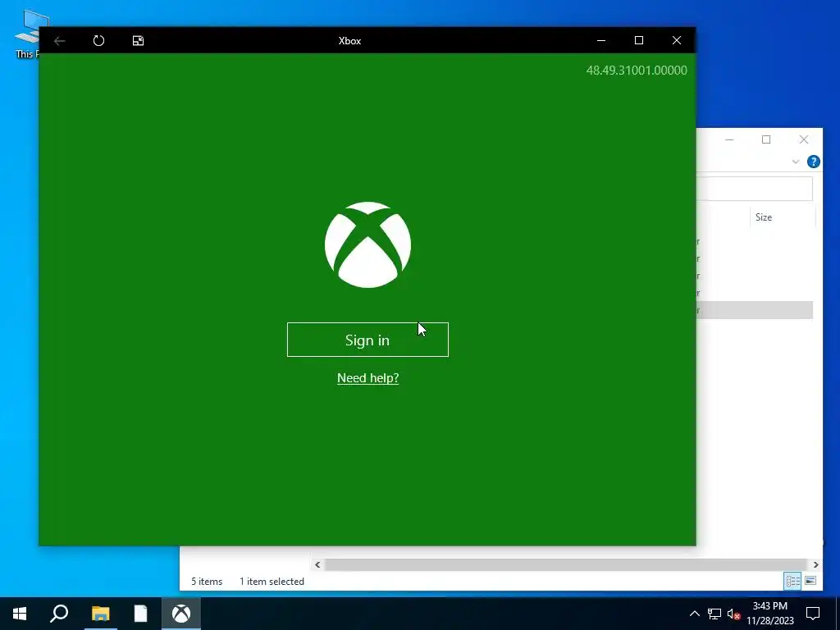Screen dimensions: 840x630
Task: Minimize the File Explorer window
Action: pyautogui.click(x=729, y=139)
